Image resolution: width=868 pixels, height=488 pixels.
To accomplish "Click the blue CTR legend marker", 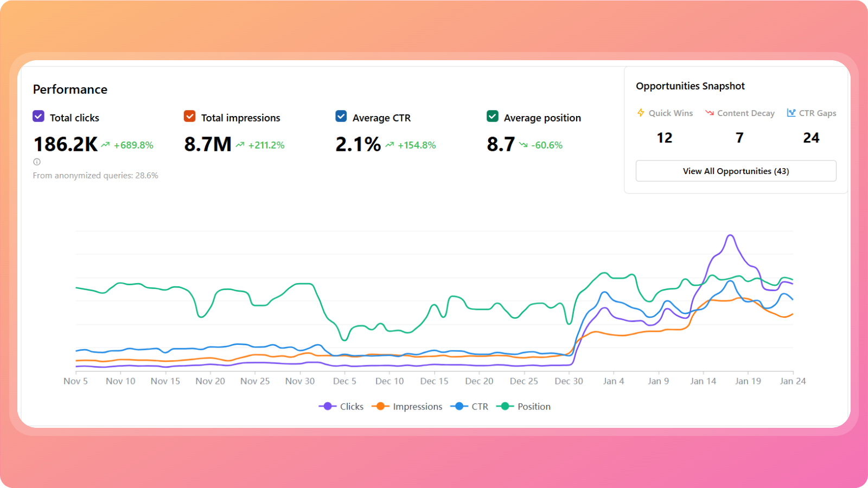I will (x=459, y=406).
